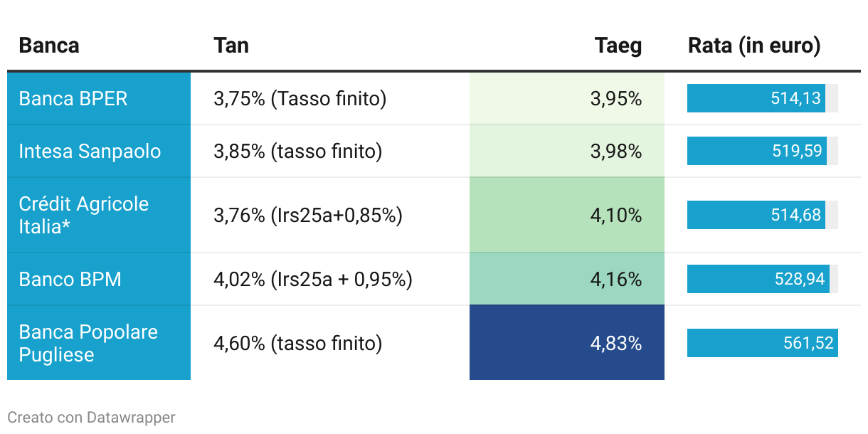Click the 514,13 rata bar
Viewport: 868px width, 434px height.
pos(756,98)
